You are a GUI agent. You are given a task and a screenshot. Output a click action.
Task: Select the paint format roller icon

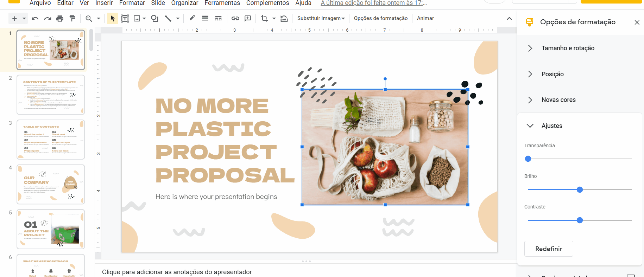tap(72, 18)
